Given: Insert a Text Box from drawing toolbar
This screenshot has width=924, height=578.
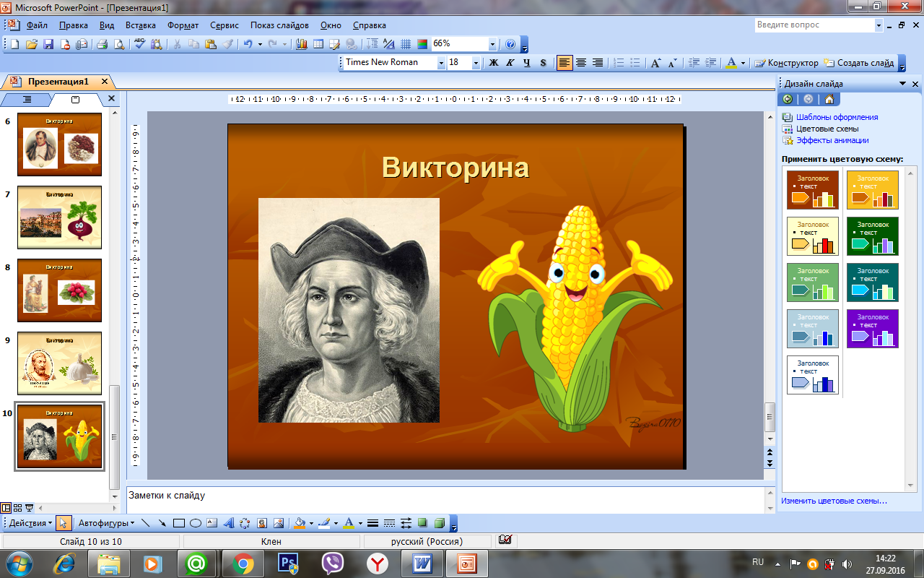Looking at the screenshot, I should tap(212, 523).
